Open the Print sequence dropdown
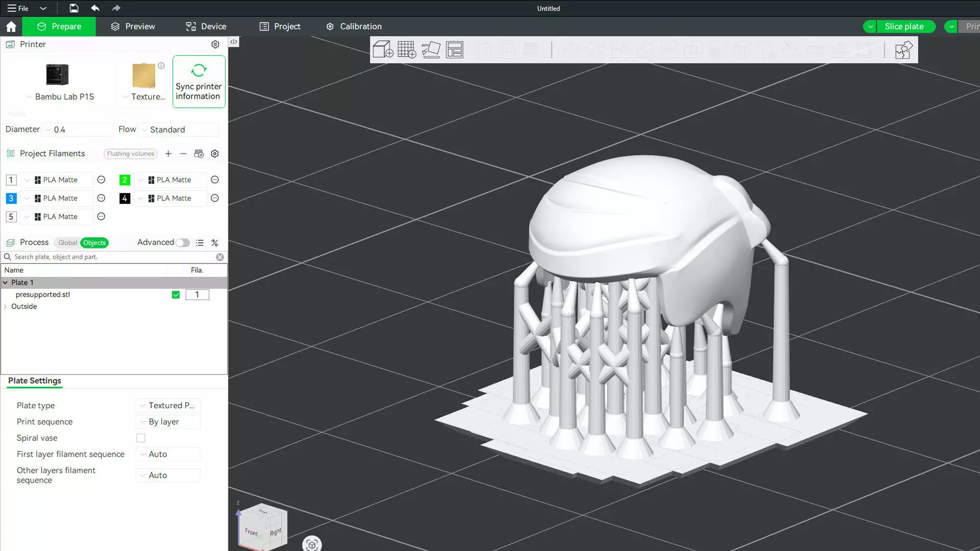 [x=168, y=422]
